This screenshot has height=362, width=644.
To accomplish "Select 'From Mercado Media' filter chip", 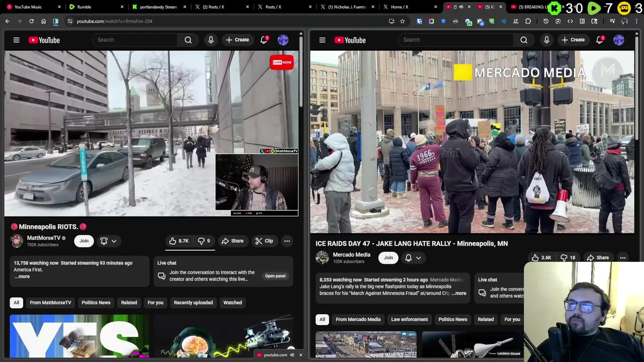I will [x=358, y=319].
